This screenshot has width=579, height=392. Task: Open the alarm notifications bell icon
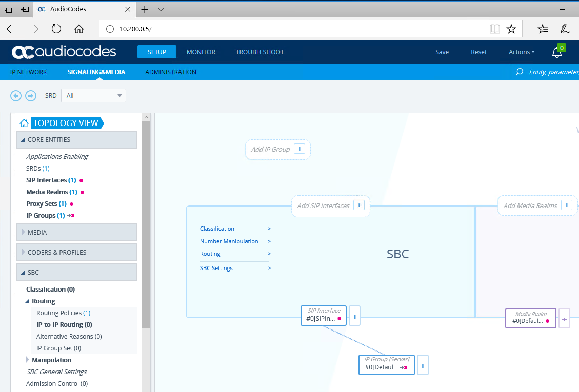(557, 52)
